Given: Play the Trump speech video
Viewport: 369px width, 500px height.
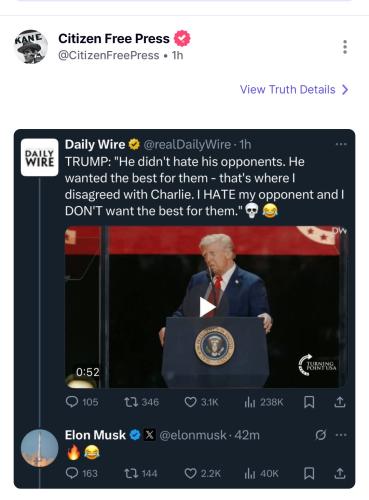Looking at the screenshot, I should 207,307.
